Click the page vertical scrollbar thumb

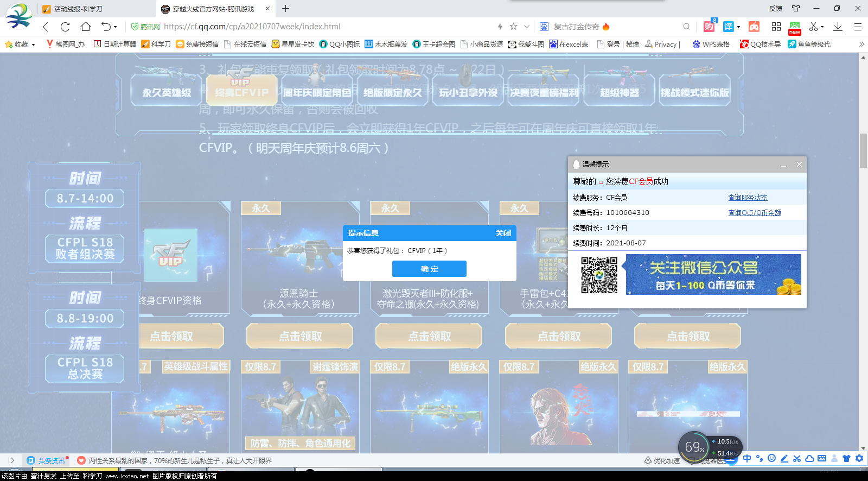point(863,150)
